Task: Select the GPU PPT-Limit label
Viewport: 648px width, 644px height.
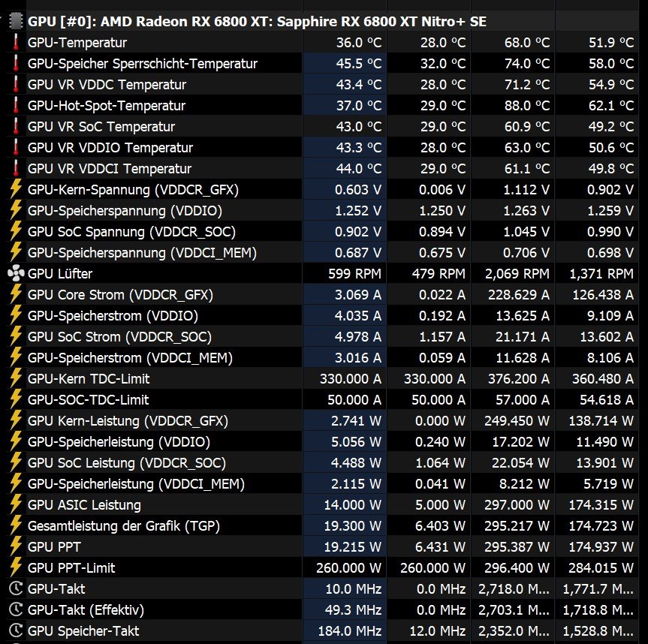Action: pos(71,567)
